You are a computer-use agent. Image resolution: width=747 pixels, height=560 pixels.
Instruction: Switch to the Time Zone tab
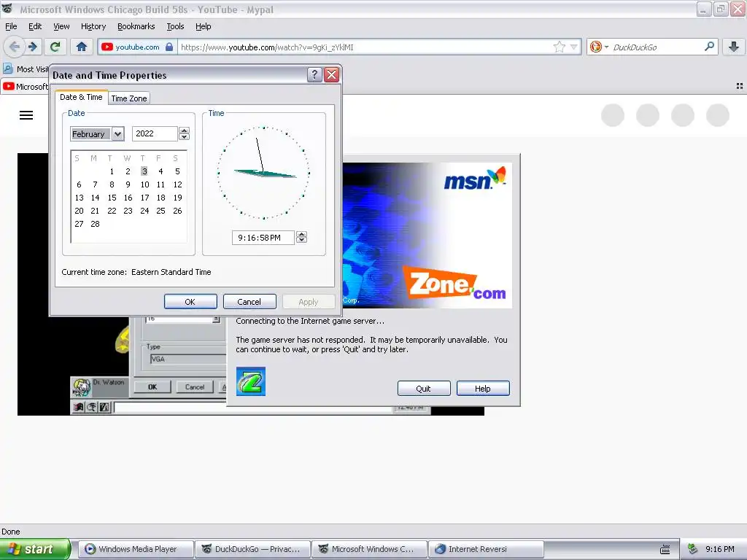pos(128,98)
